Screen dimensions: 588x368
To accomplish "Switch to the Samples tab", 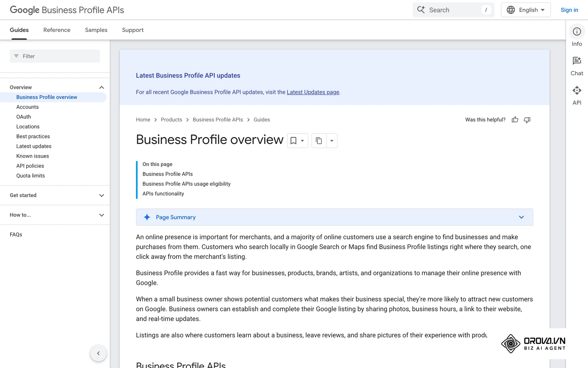I will click(x=96, y=30).
